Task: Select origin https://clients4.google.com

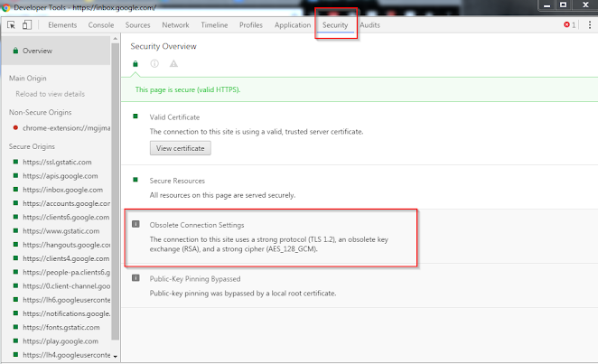Action: coord(66,258)
